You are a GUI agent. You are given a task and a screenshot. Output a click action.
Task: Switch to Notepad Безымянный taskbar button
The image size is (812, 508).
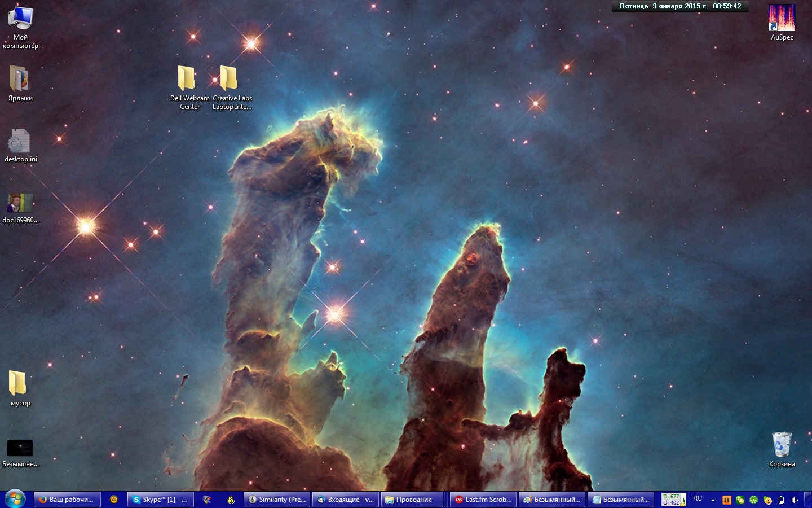coord(621,500)
